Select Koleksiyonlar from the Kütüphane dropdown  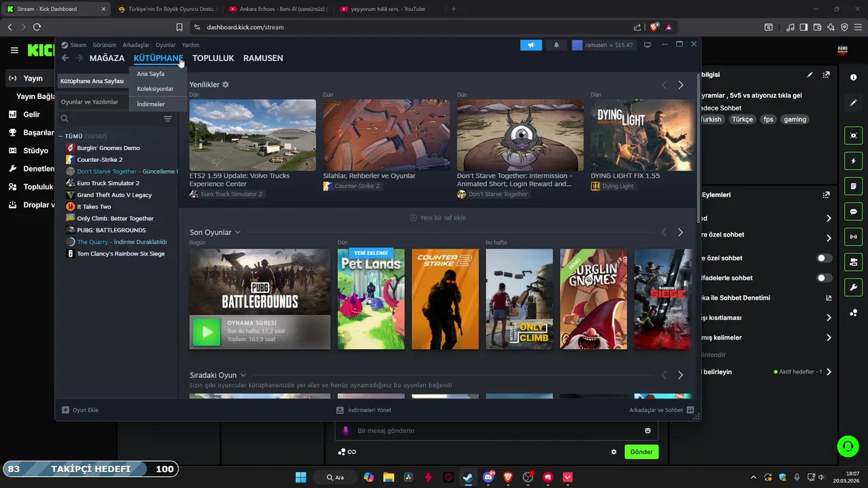155,89
